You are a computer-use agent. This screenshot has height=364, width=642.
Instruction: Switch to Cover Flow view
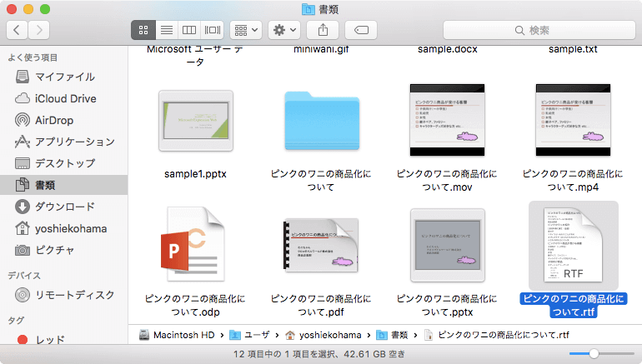tap(213, 30)
